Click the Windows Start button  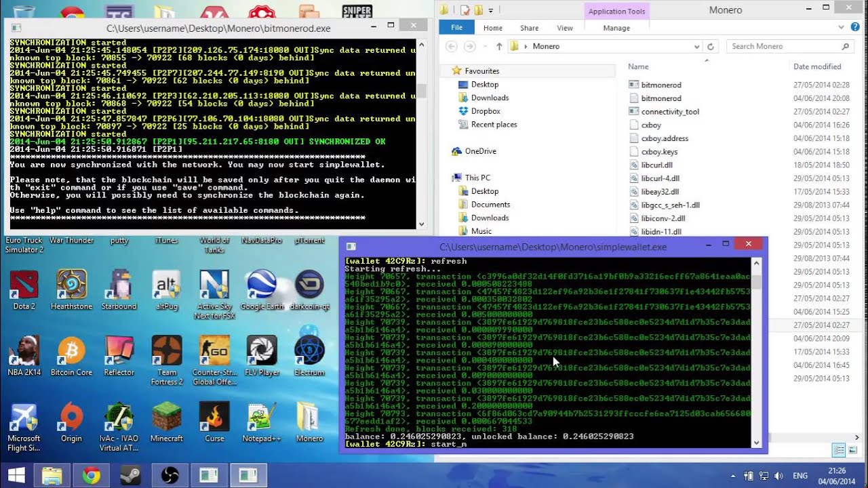(16, 475)
